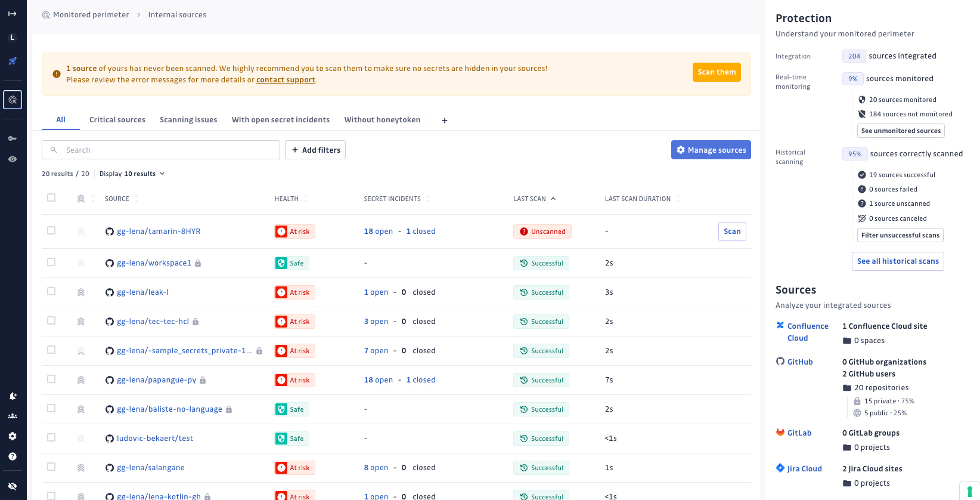Image resolution: width=980 pixels, height=500 pixels.
Task: Add a new view with plus icon
Action: pyautogui.click(x=445, y=121)
